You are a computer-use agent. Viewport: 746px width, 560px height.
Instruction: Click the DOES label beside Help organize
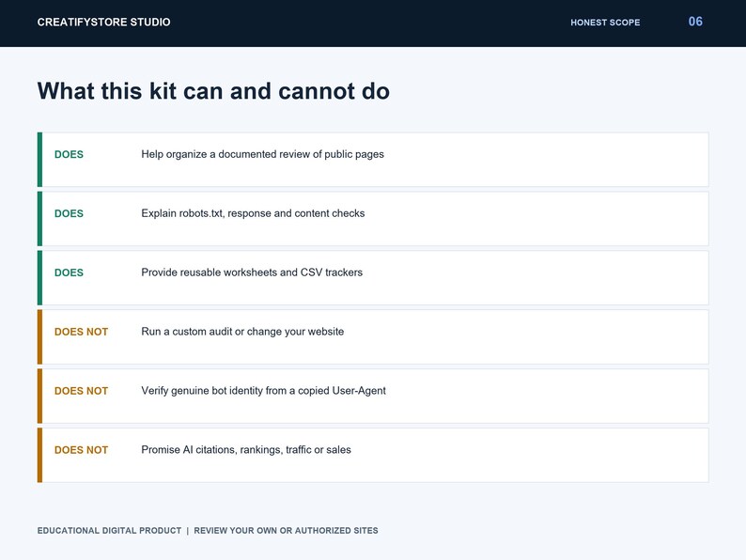coord(69,154)
